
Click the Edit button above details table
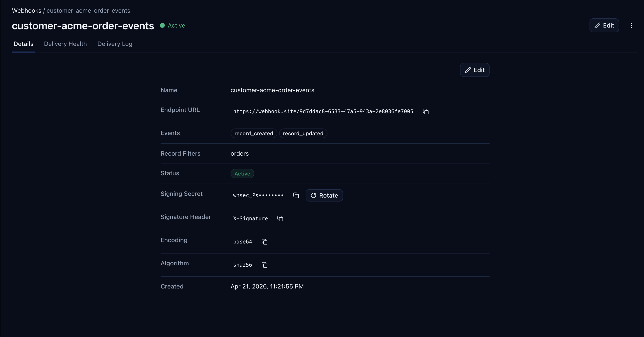click(x=474, y=70)
